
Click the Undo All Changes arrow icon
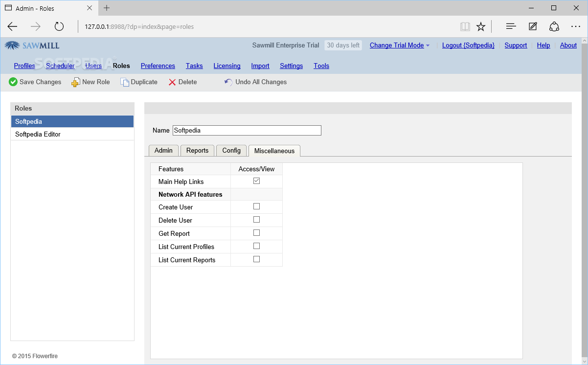(x=228, y=82)
